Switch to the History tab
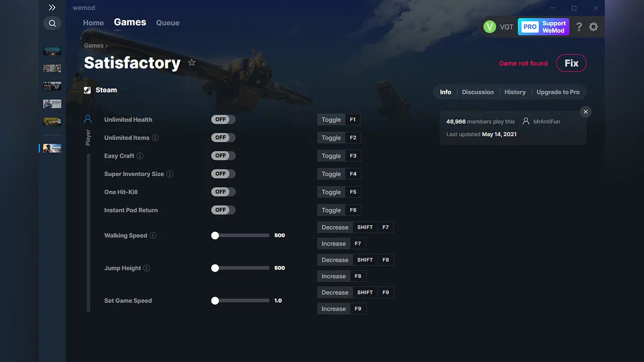 tap(515, 92)
